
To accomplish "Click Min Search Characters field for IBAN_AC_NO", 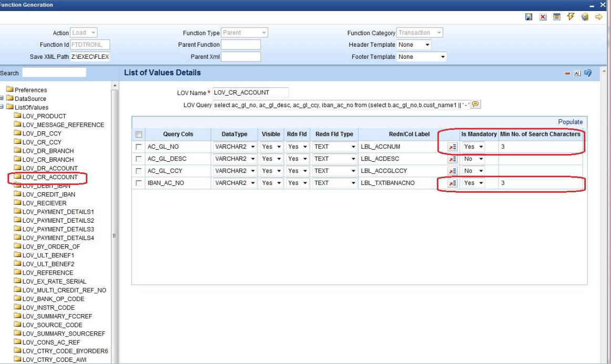I will (x=540, y=183).
